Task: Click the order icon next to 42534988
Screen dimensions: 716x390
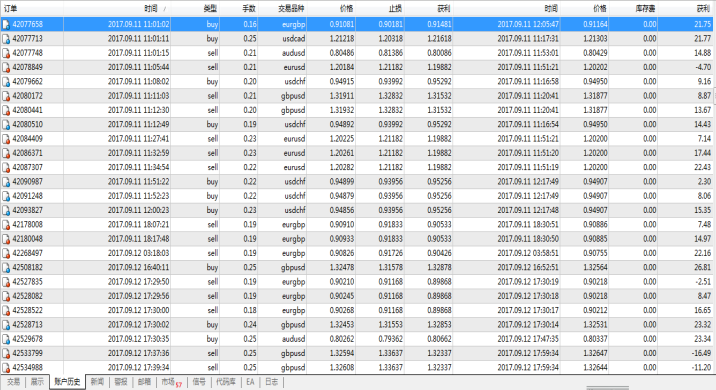Action: coord(6,368)
